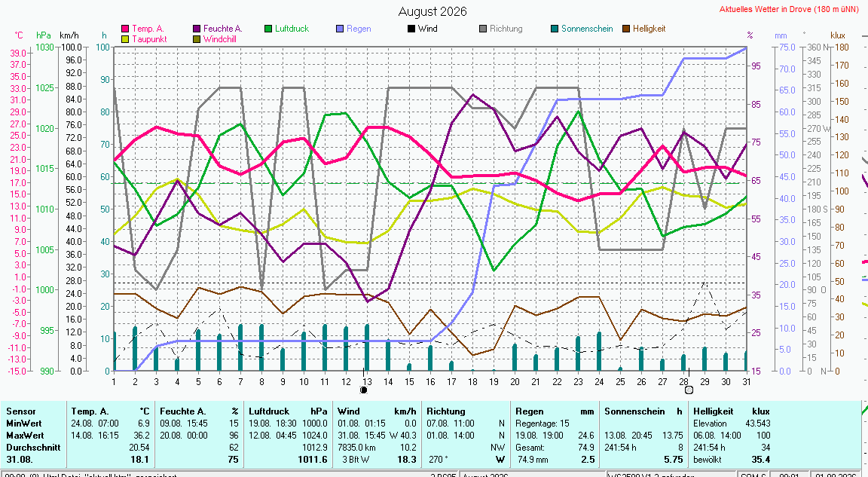
Task: Click the olive Windchill legend marker
Action: pos(197,39)
